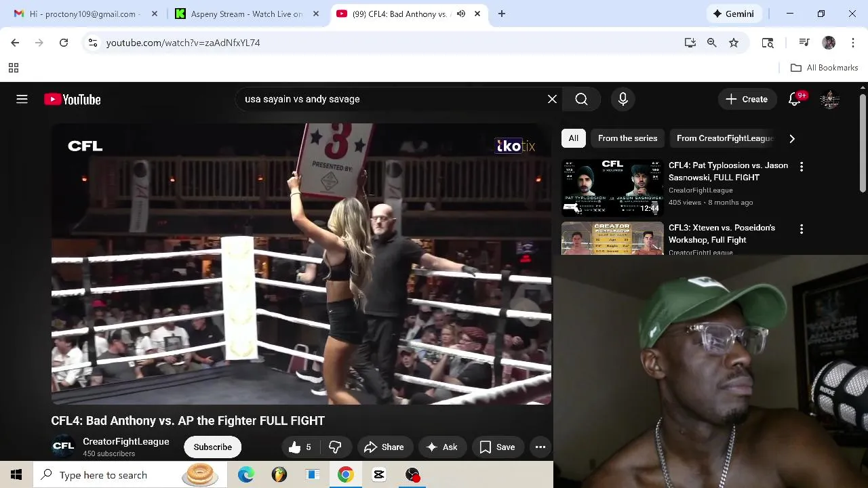Open the red recorder taskbar app

point(412,474)
